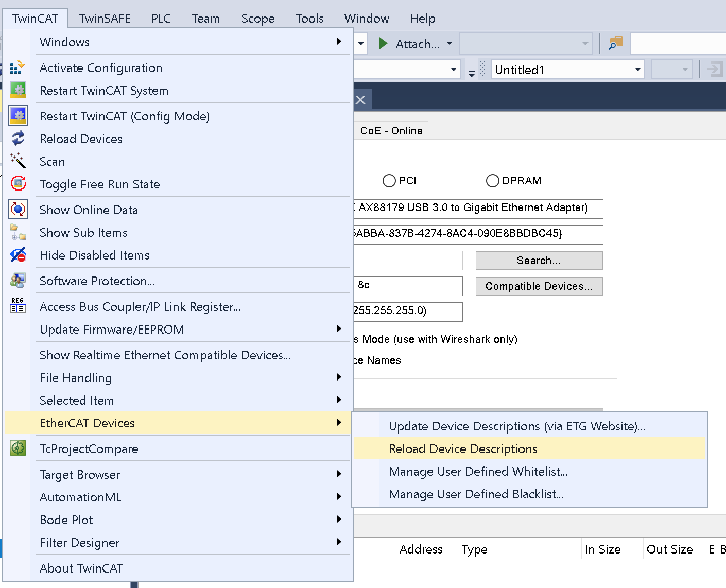Open the Scope menu
This screenshot has width=726, height=588.
pyautogui.click(x=258, y=19)
